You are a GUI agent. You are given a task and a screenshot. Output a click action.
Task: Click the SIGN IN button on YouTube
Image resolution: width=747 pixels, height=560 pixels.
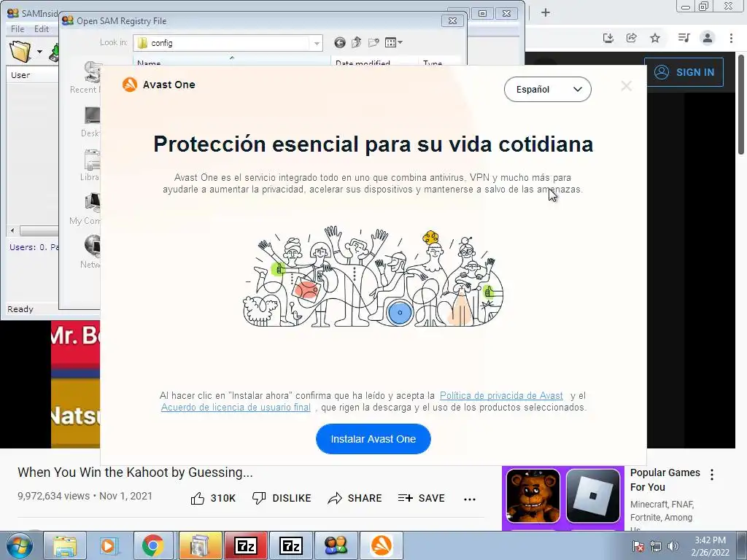point(684,72)
